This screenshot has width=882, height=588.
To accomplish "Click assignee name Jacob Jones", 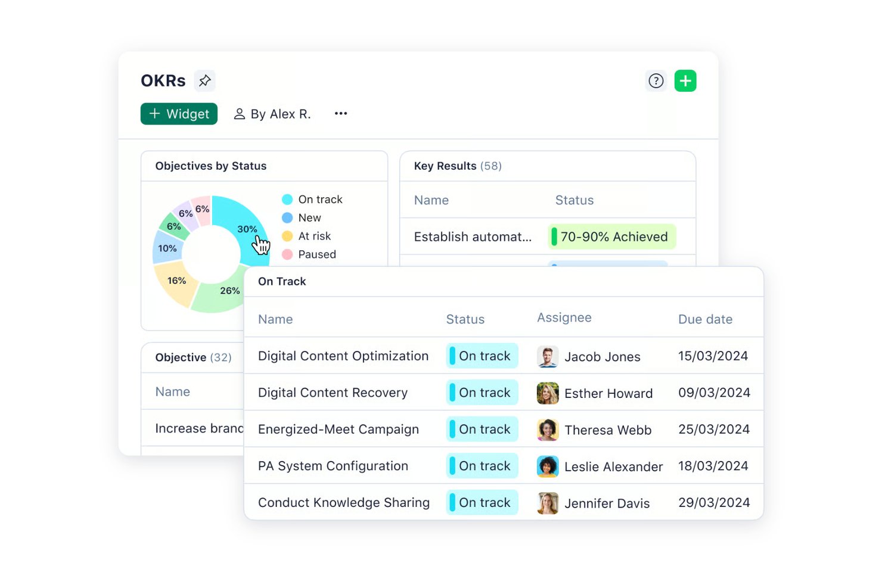I will pyautogui.click(x=603, y=357).
